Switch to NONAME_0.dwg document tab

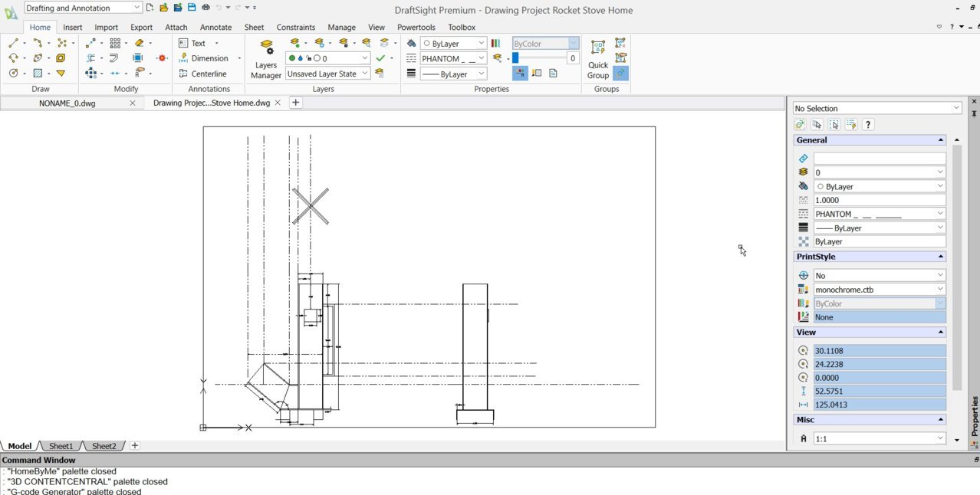tap(67, 103)
